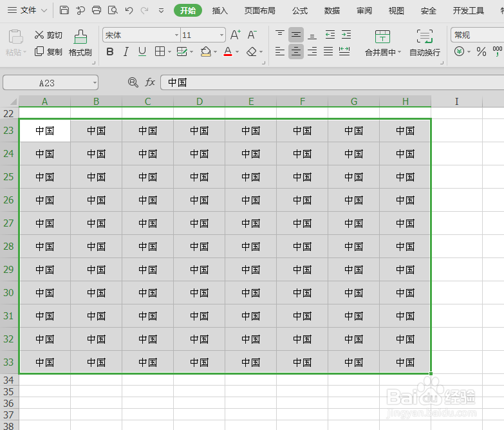Toggle Middle Align (vertical center)
504x430 pixels.
point(296,35)
